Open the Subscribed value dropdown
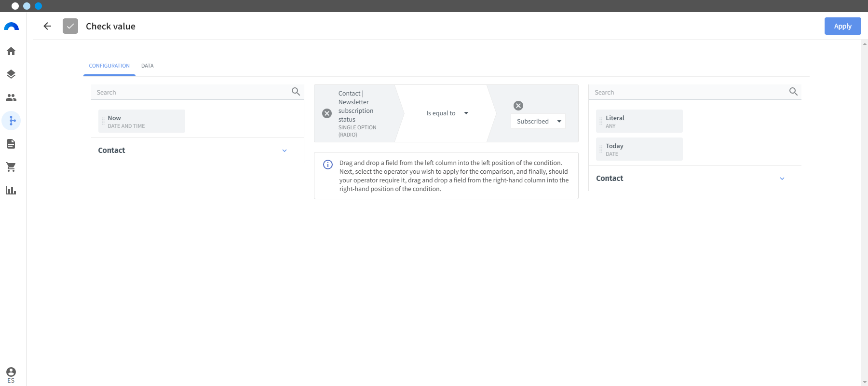 [538, 121]
